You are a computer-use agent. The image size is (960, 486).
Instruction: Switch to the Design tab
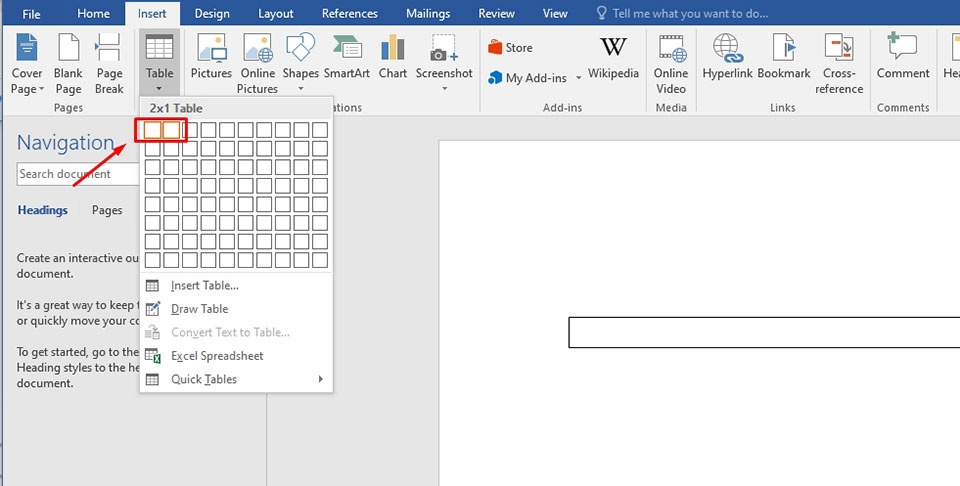211,13
